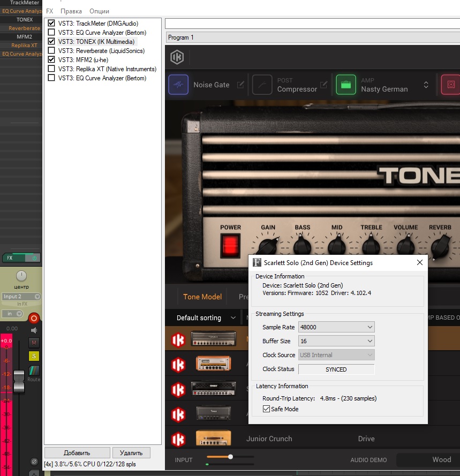Enable the last EQ Curve Analyzer (Bertom) checkbox
Image resolution: width=460 pixels, height=476 pixels.
pyautogui.click(x=51, y=78)
